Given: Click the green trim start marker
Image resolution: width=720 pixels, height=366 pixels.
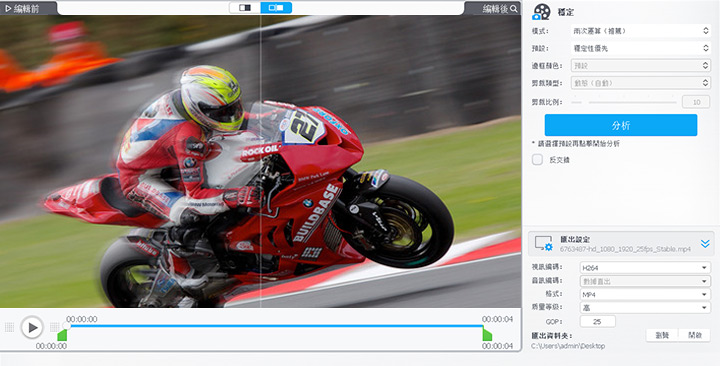Looking at the screenshot, I should click(62, 335).
